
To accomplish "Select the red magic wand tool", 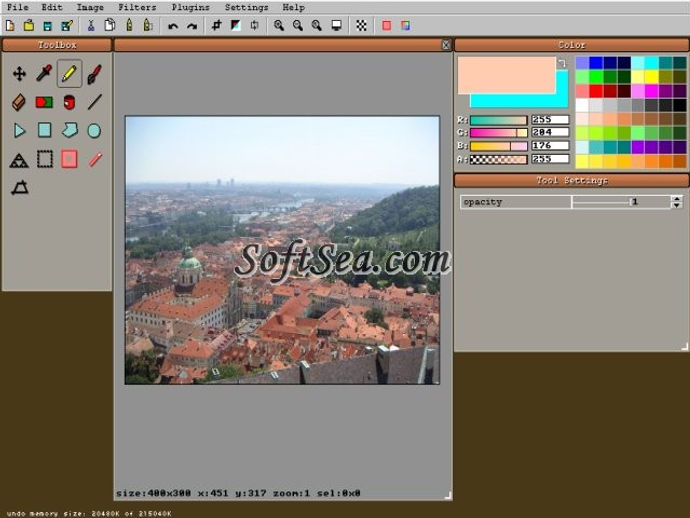I will pos(94,159).
